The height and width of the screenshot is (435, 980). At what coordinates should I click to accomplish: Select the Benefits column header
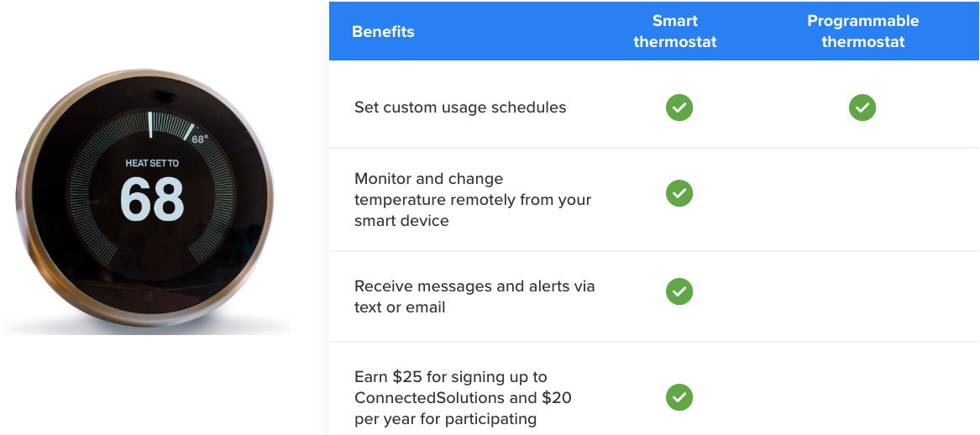[x=383, y=31]
